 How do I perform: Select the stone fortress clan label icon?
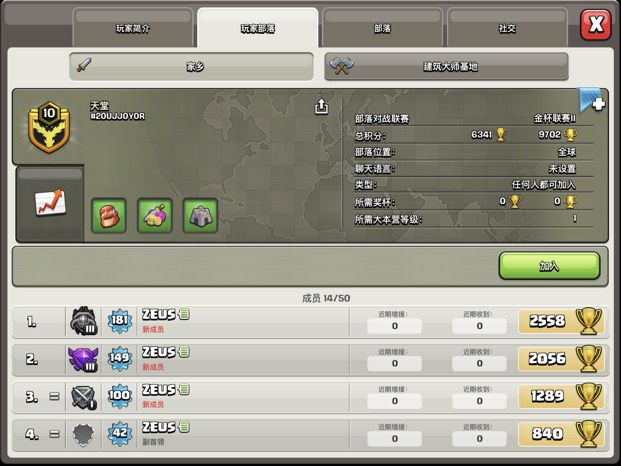point(200,215)
